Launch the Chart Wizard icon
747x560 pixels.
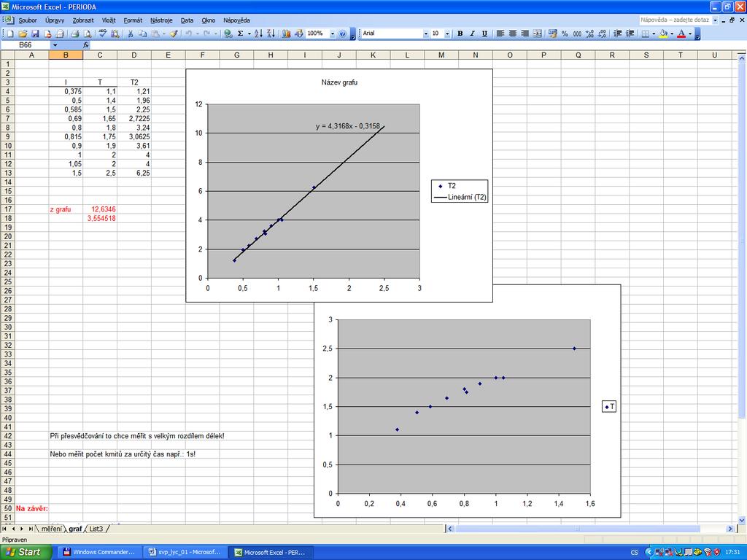[x=286, y=34]
